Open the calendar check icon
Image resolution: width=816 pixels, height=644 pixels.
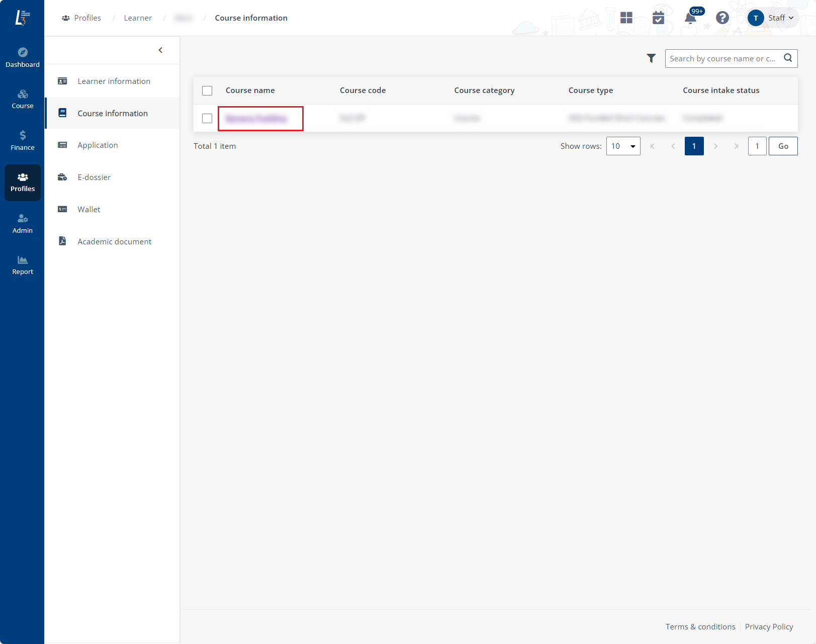[658, 18]
